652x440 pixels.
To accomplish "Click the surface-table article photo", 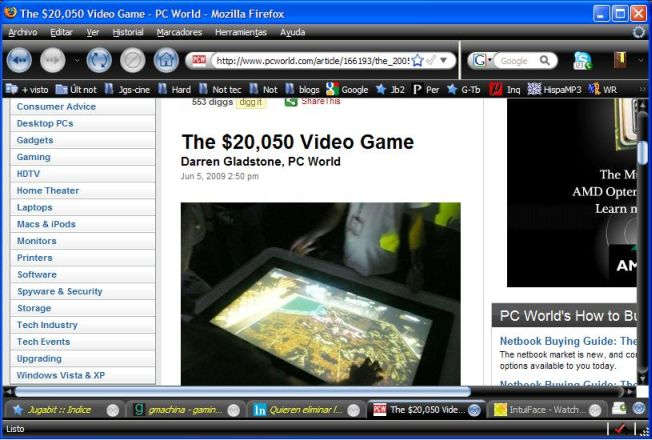I will click(321, 294).
